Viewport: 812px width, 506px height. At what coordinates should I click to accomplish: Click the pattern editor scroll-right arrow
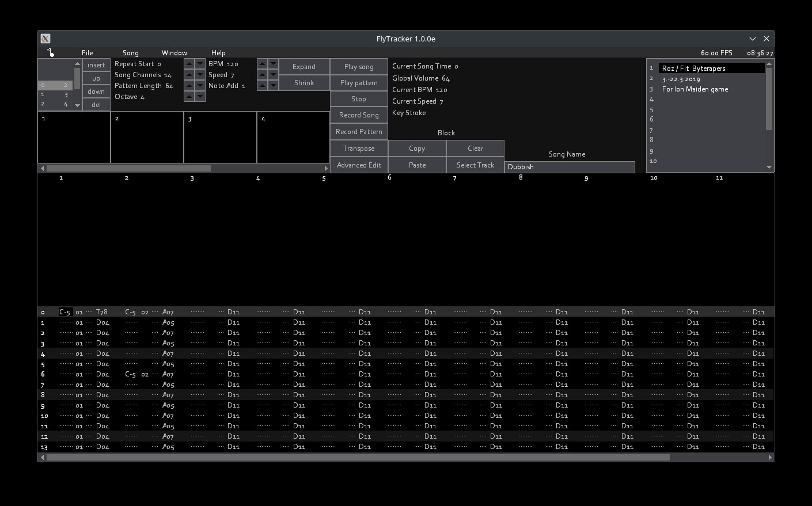(770, 457)
